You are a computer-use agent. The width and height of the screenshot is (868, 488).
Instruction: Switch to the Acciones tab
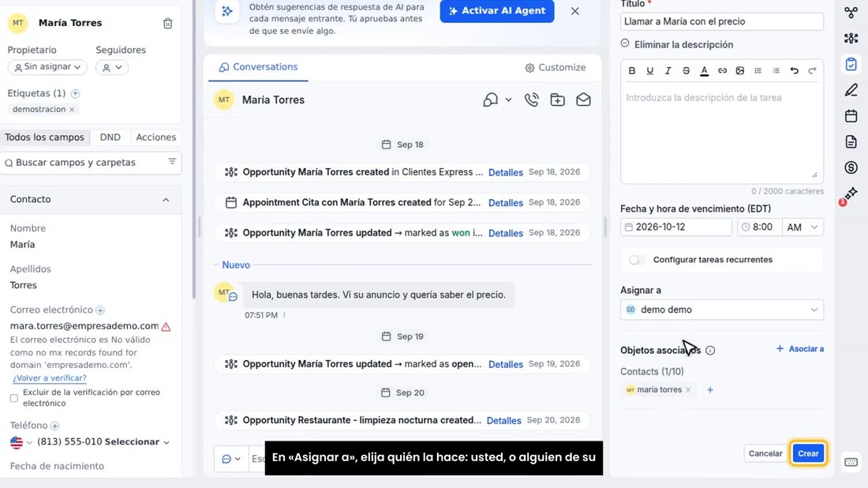[156, 137]
